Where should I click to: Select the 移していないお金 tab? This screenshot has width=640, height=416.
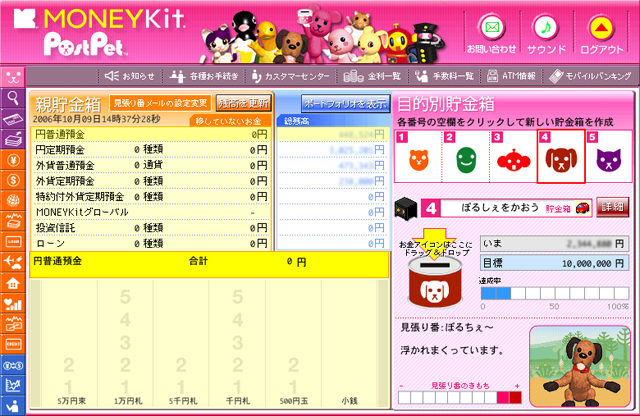tap(229, 121)
